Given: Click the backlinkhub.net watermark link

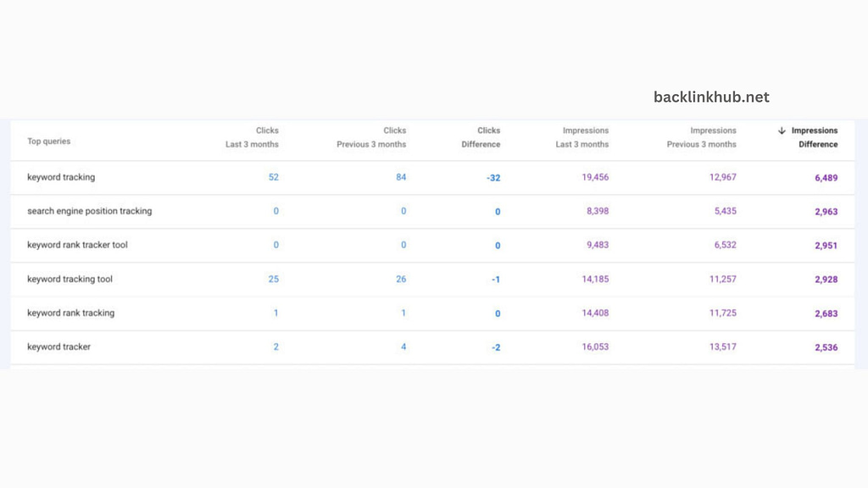Looking at the screenshot, I should click(x=712, y=97).
